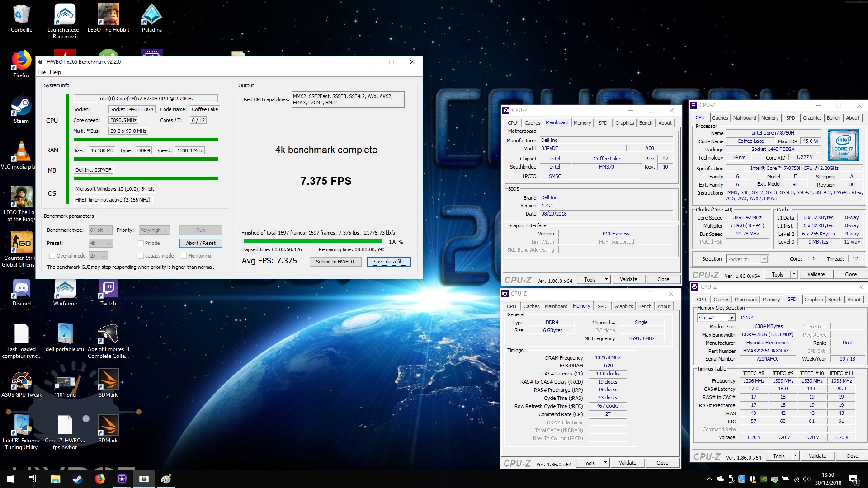Click the Save data file button

coord(388,262)
